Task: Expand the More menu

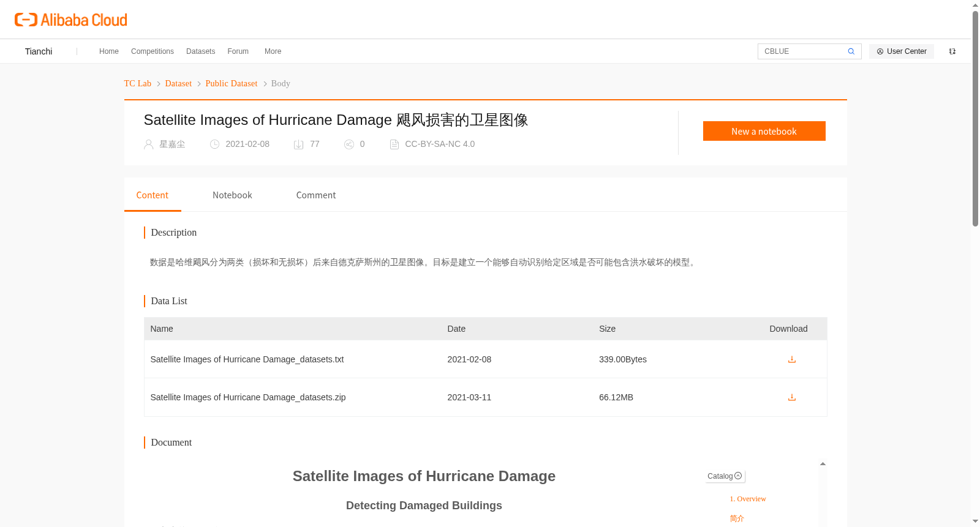Action: pyautogui.click(x=273, y=51)
